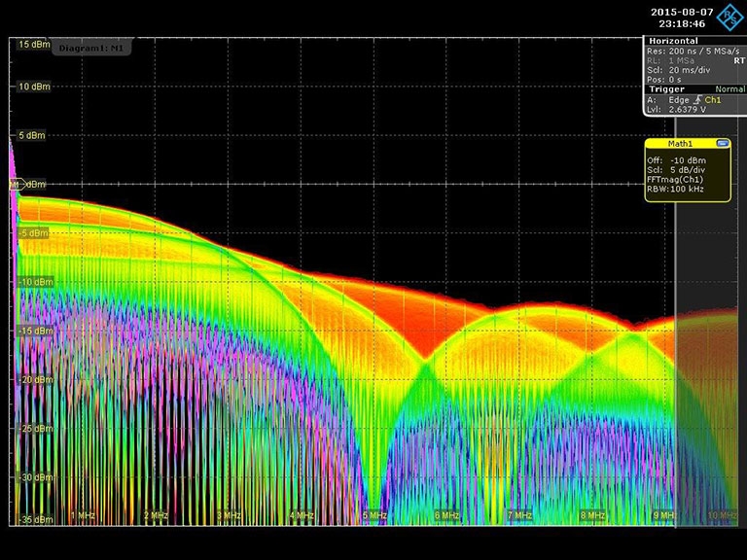Click the Math1 scale 5 dB/div value
This screenshot has height=560, width=747.
pyautogui.click(x=682, y=169)
